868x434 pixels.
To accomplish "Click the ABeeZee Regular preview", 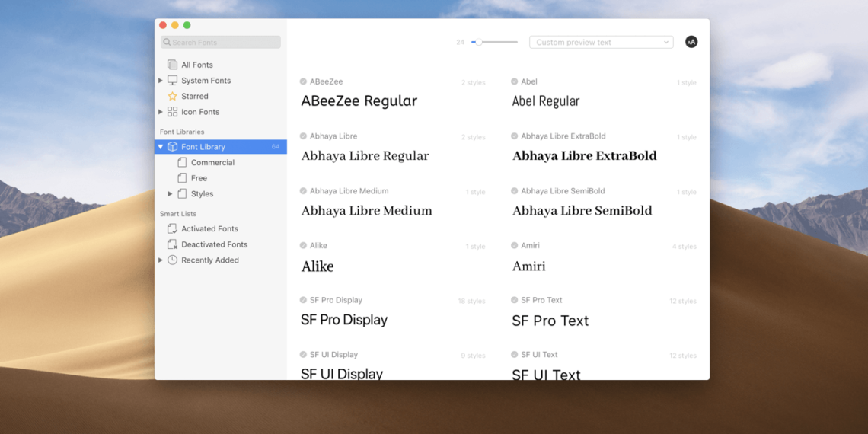I will tap(359, 101).
